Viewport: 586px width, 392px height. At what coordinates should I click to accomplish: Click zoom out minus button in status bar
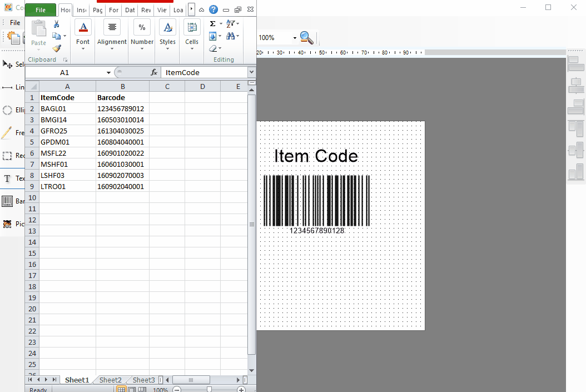coord(177,390)
